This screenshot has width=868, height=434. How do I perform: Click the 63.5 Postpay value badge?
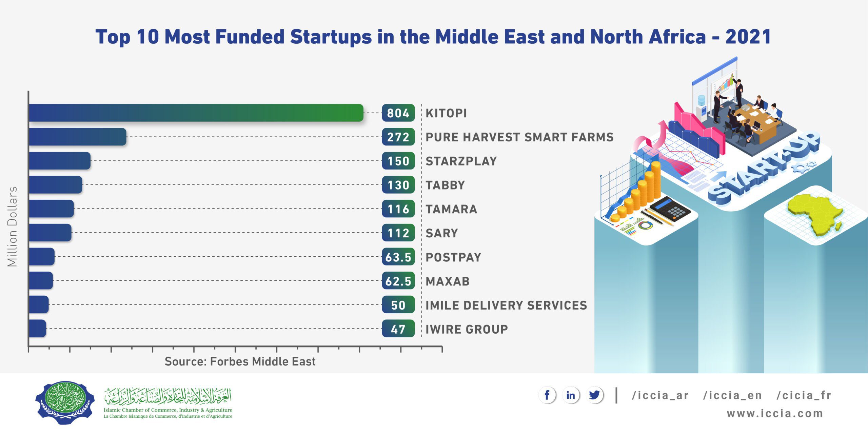point(398,257)
